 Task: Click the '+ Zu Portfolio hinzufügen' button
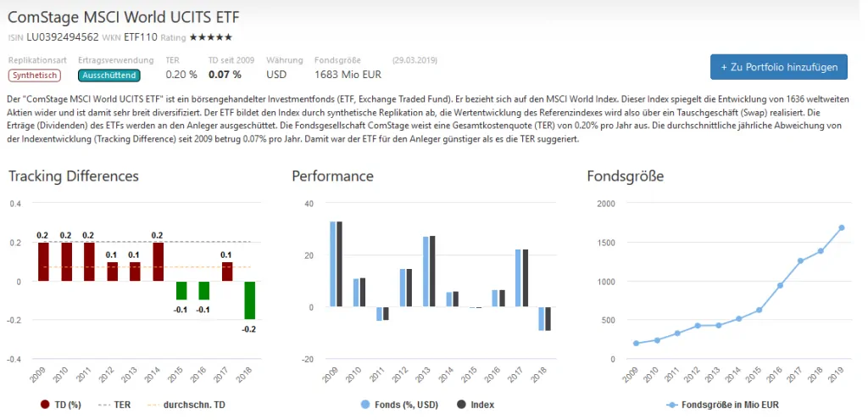[x=778, y=67]
